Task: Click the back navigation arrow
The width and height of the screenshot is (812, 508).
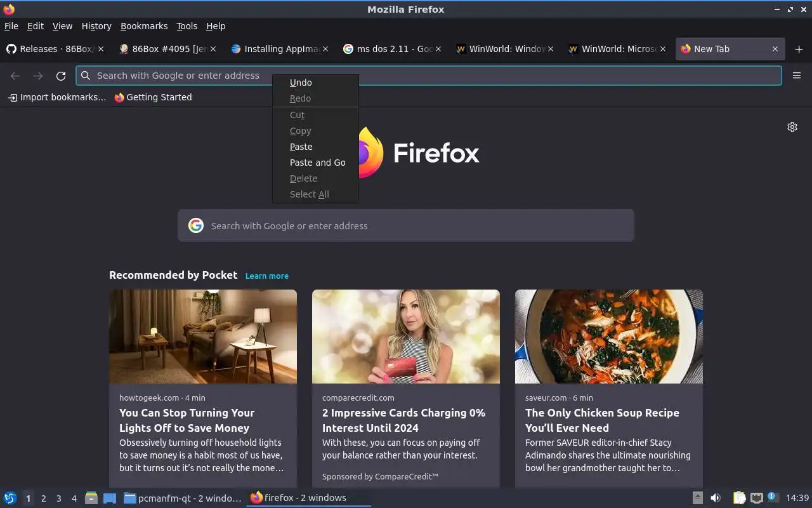Action: (x=15, y=76)
